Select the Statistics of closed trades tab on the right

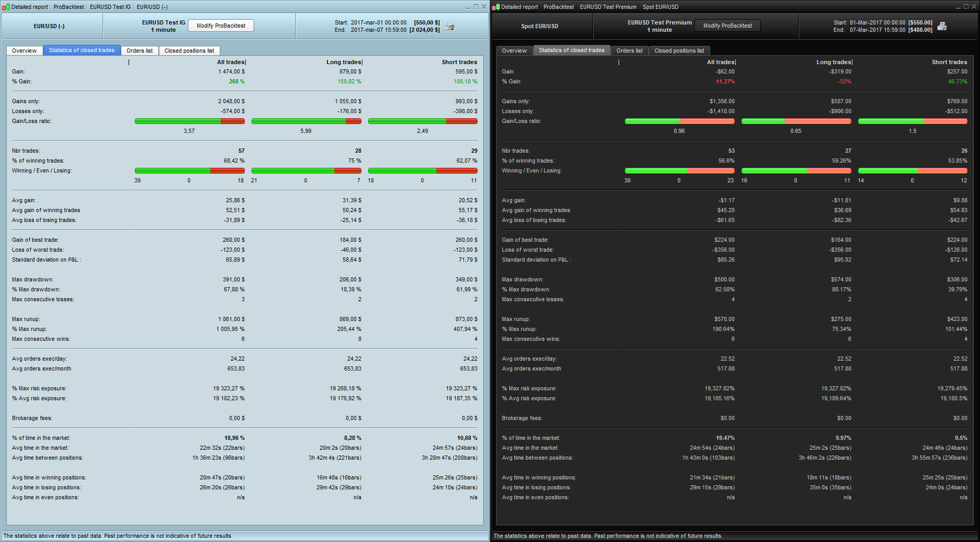pos(572,51)
